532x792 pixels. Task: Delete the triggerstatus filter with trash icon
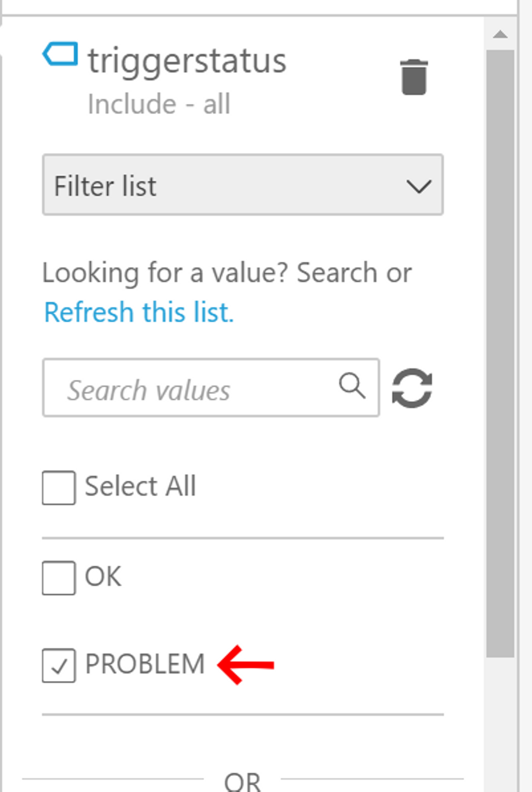click(x=414, y=77)
